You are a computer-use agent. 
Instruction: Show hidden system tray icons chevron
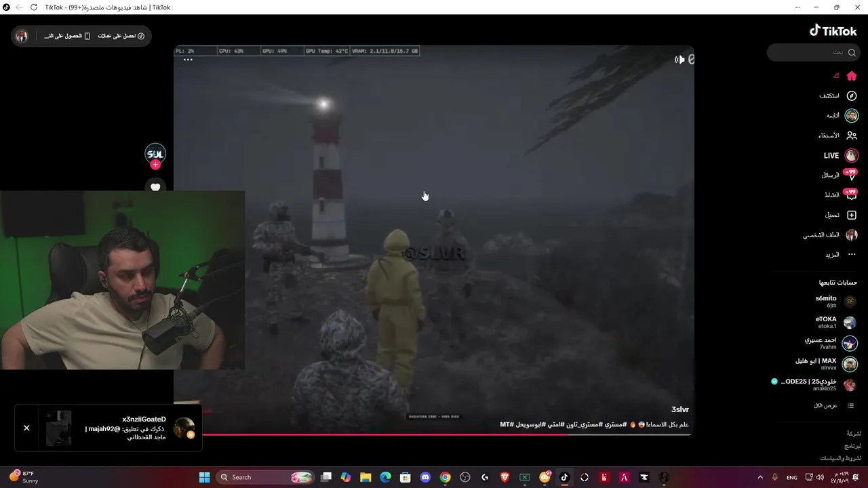[759, 477]
